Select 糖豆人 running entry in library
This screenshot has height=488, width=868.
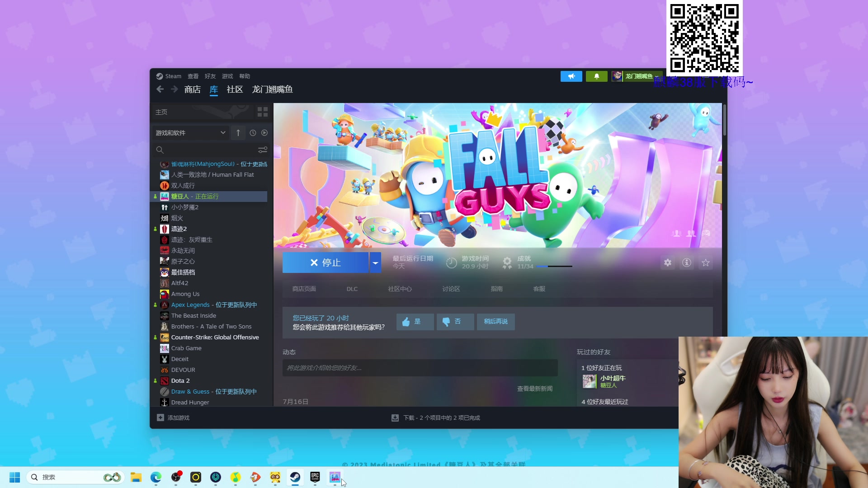(209, 197)
